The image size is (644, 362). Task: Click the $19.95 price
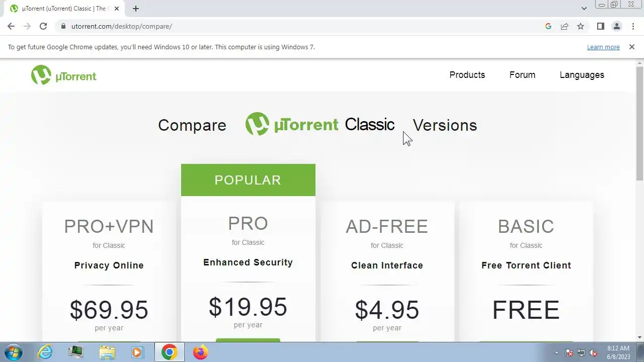click(248, 307)
